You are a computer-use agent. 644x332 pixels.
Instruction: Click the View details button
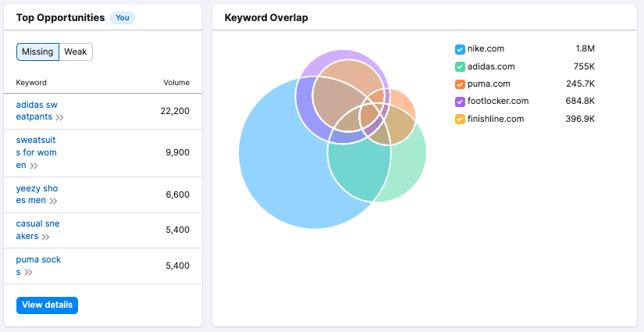pos(48,305)
